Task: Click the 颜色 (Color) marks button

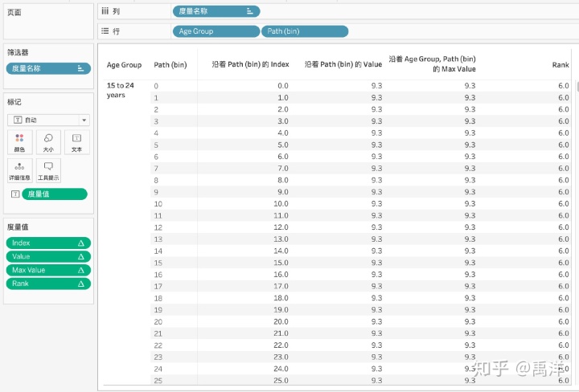Action: pyautogui.click(x=19, y=142)
